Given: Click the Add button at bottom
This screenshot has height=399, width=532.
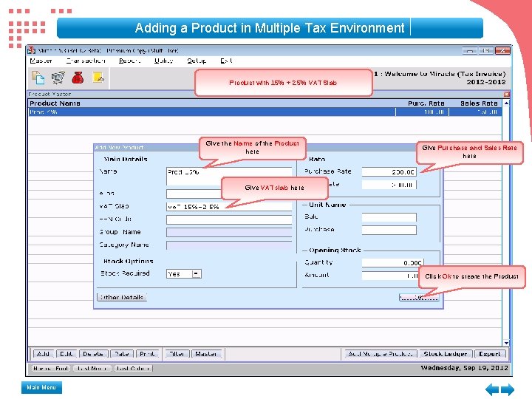Looking at the screenshot, I should (43, 354).
